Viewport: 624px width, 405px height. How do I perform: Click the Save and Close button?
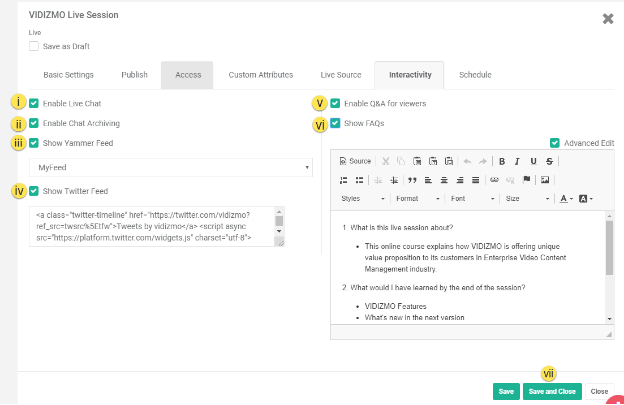pos(552,391)
